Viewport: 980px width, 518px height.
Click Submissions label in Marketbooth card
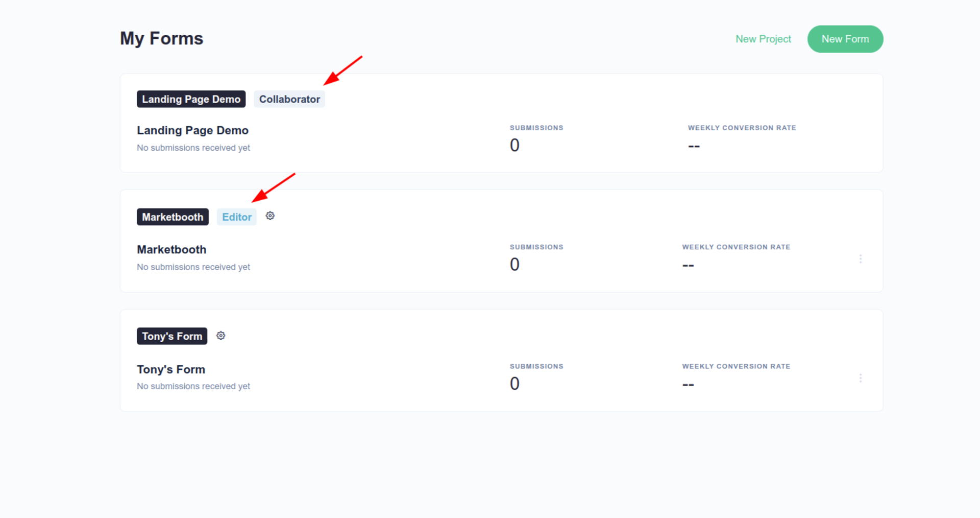click(536, 247)
